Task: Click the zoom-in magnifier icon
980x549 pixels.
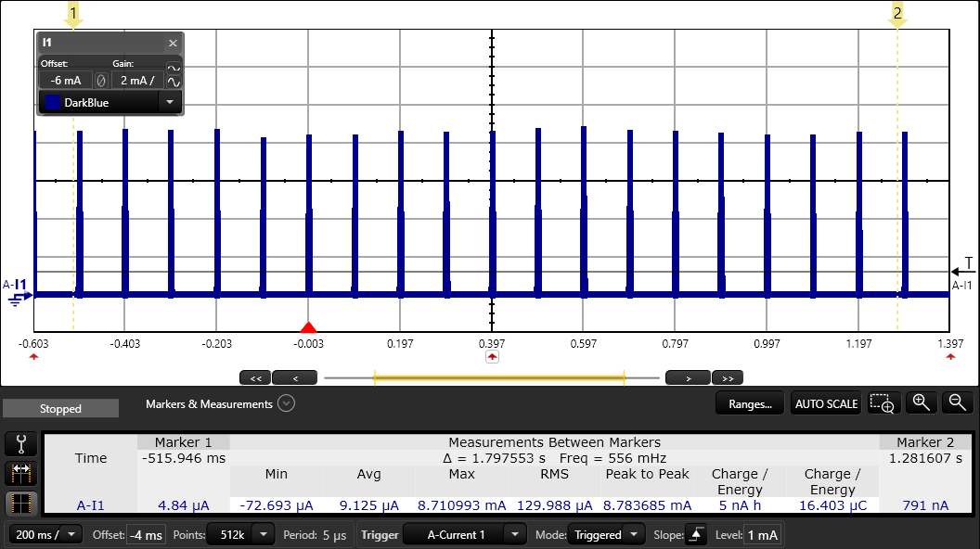Action: 922,402
